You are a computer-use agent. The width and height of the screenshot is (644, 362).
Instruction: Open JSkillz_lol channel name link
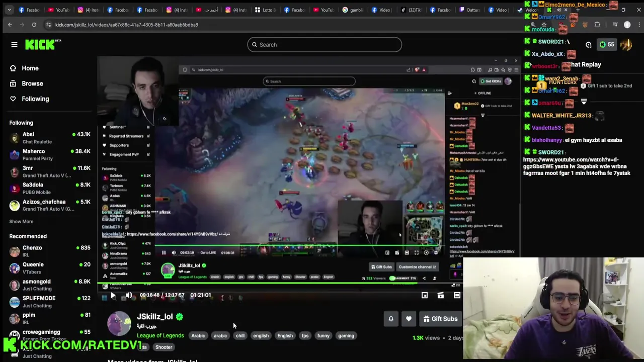coord(155,317)
